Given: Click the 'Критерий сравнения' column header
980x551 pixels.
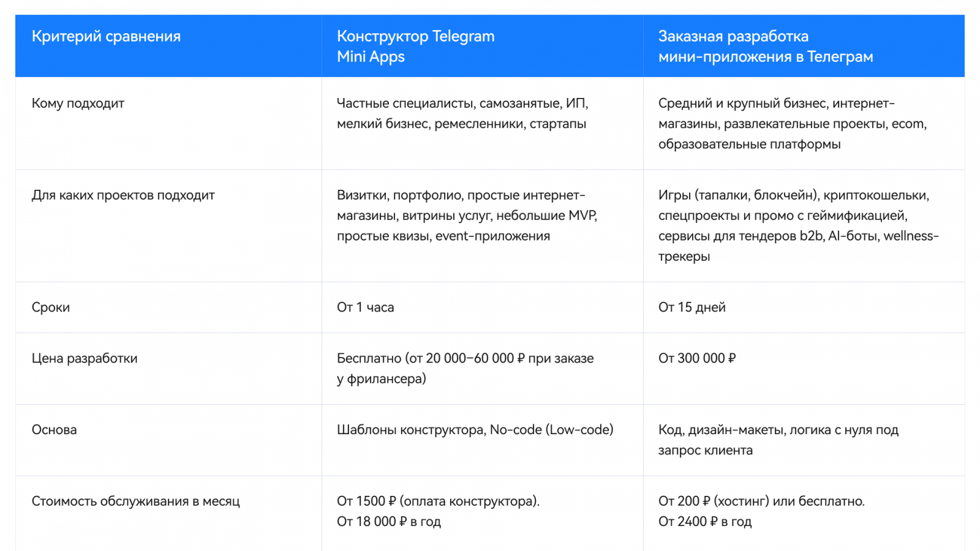Looking at the screenshot, I should 106,37.
